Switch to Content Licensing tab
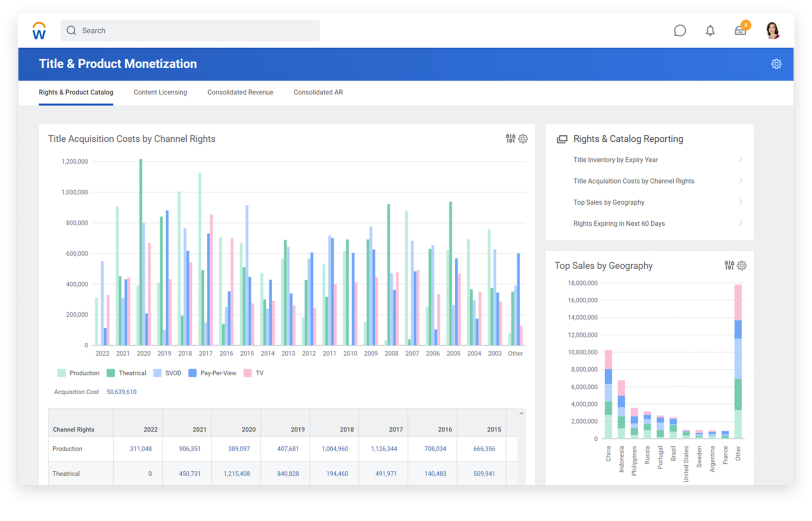 pyautogui.click(x=160, y=93)
